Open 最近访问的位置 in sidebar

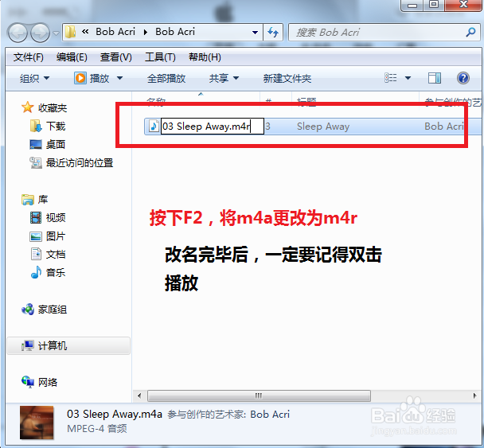80,163
